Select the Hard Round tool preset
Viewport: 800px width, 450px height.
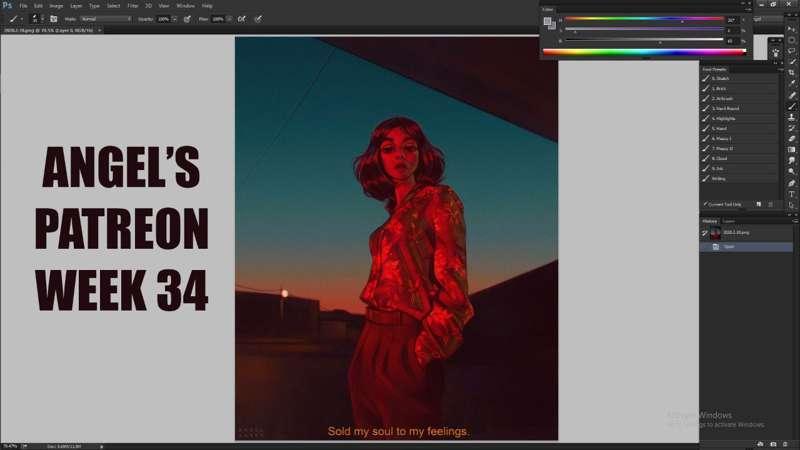tap(740, 109)
